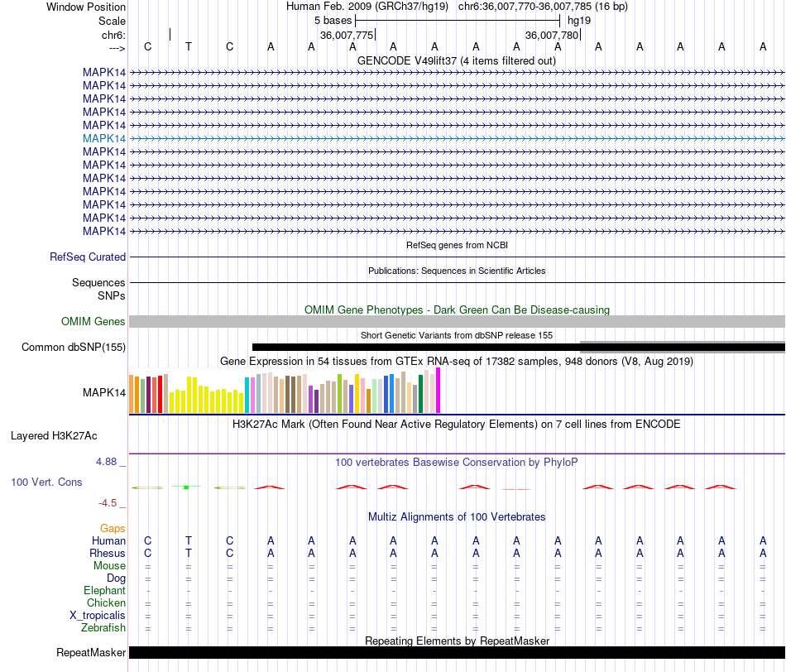Open GENCODE V49lift37 track title
786x672 pixels.
point(457,61)
